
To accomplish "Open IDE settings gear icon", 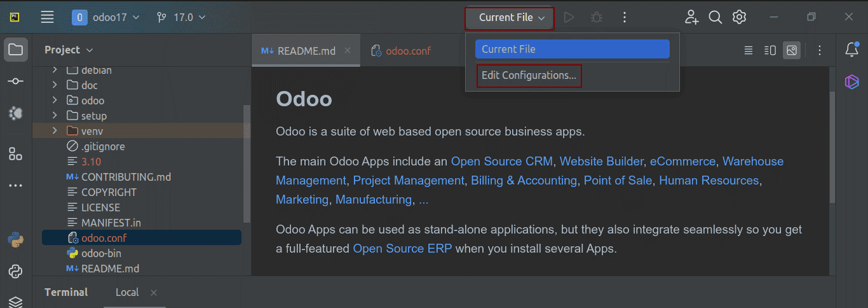I will 739,17.
